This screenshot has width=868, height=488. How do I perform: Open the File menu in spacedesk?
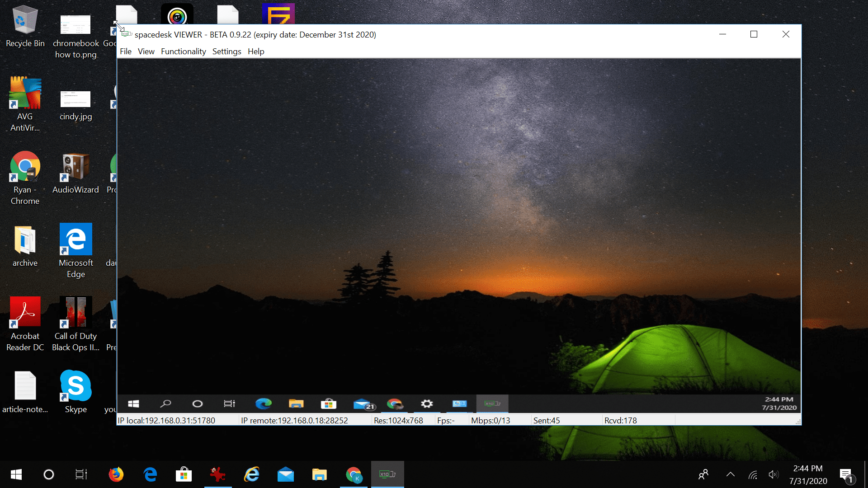[x=125, y=51]
